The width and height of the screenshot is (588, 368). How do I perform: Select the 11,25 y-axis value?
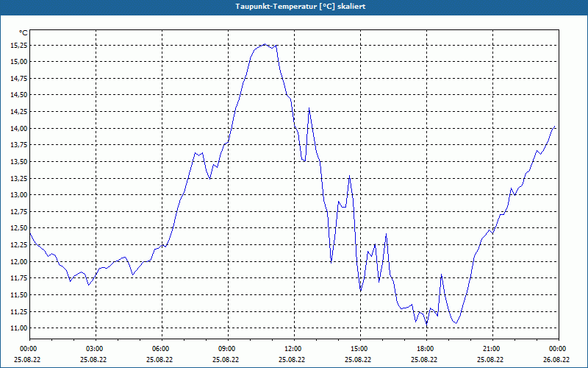point(19,311)
